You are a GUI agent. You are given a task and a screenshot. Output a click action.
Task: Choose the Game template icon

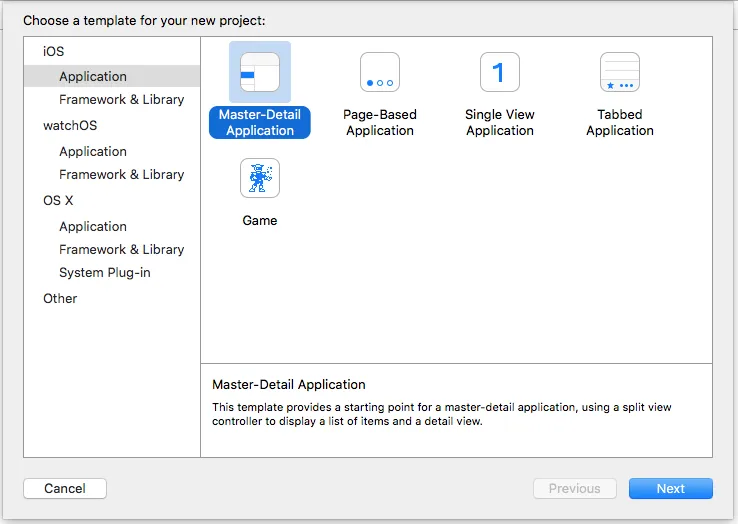click(260, 178)
